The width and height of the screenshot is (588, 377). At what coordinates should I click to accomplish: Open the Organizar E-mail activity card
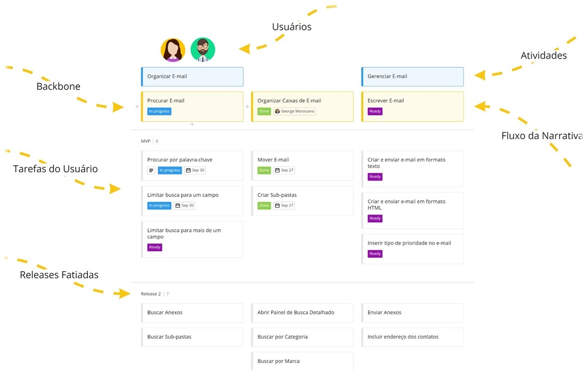point(192,77)
